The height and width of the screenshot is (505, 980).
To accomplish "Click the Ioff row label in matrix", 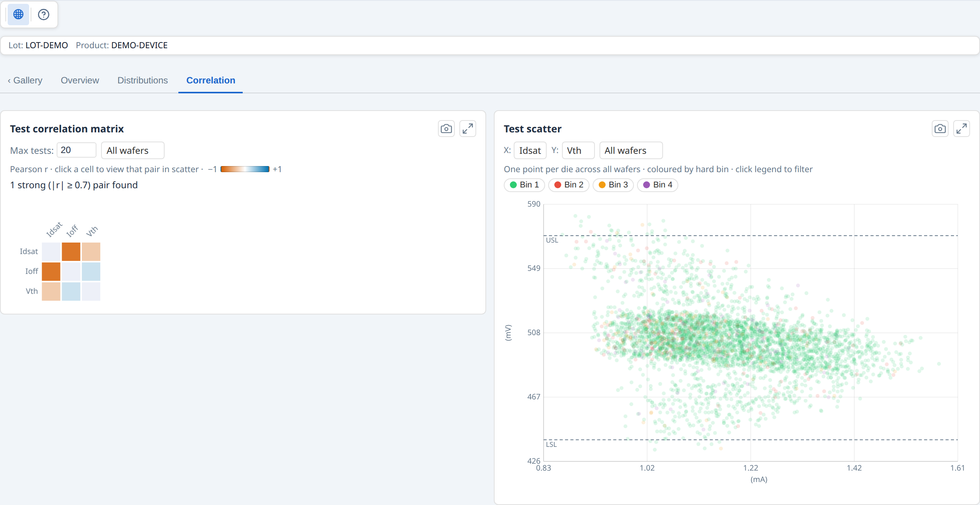I will pyautogui.click(x=31, y=271).
